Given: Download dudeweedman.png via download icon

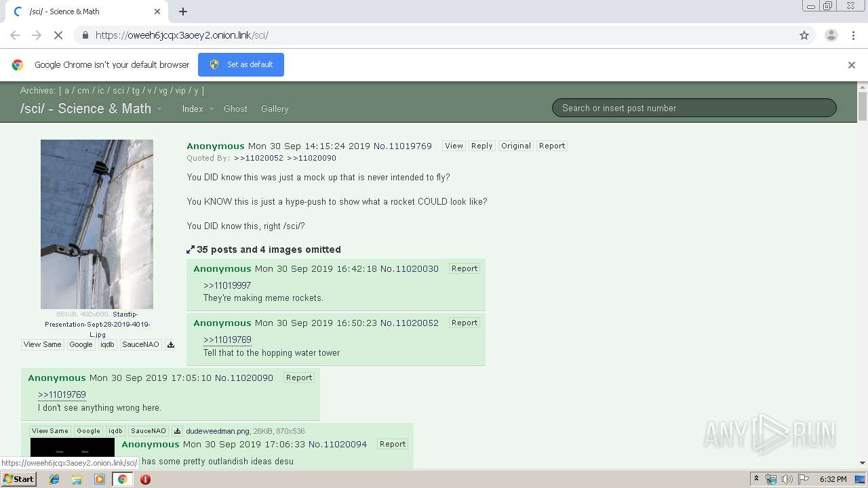Looking at the screenshot, I should tap(177, 431).
